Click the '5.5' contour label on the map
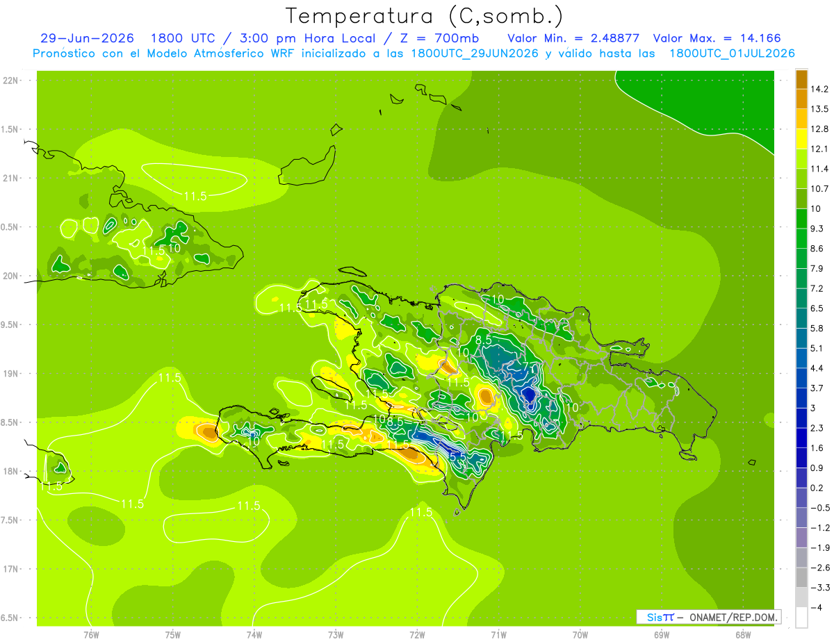The width and height of the screenshot is (834, 644). tap(457, 458)
